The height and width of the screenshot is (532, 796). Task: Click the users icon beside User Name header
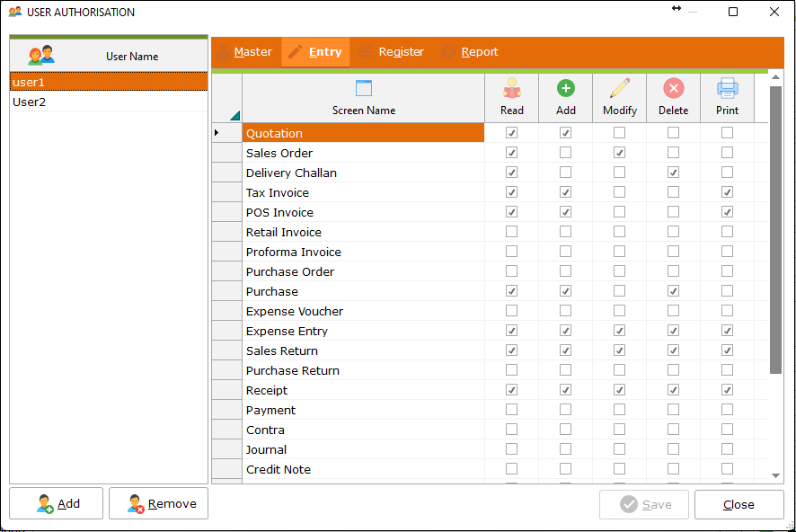(41, 56)
